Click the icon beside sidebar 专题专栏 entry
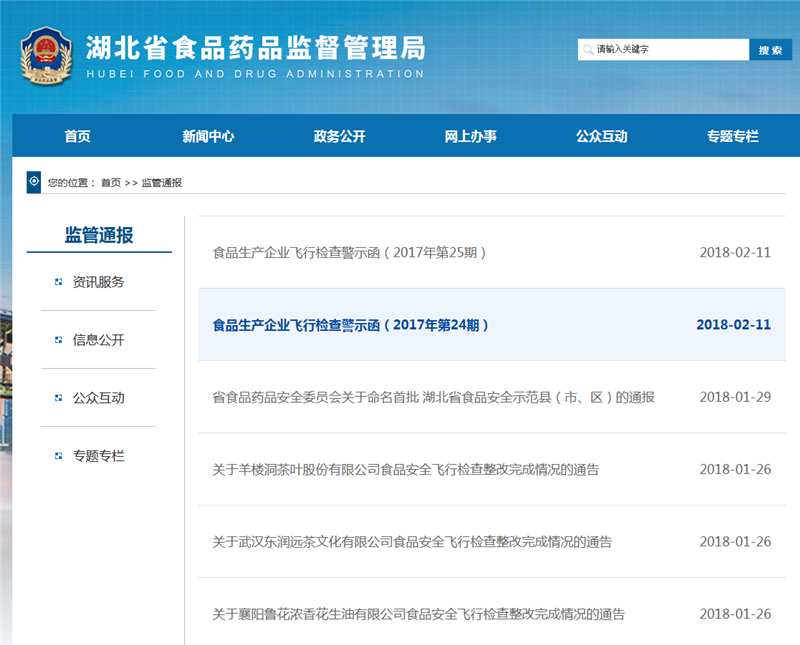The width and height of the screenshot is (800, 645). pos(57,456)
